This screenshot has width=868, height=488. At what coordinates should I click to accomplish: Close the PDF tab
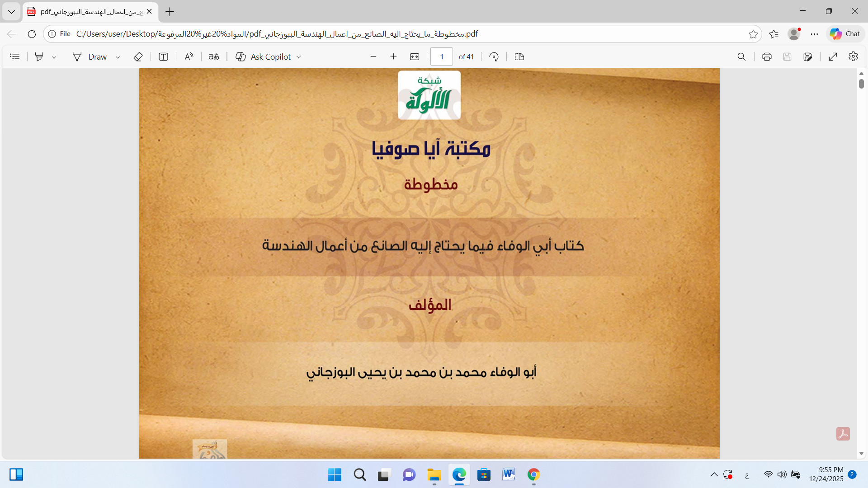click(149, 12)
